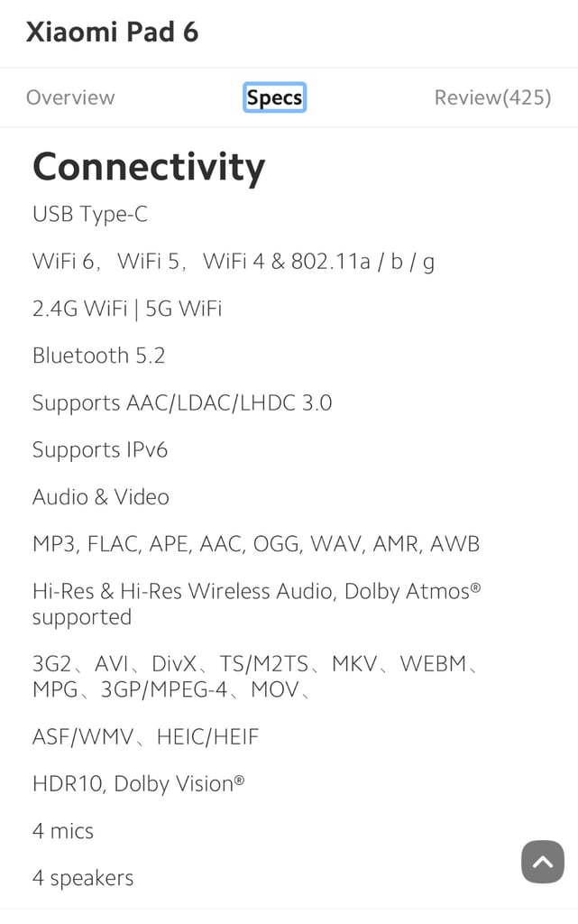Click the HDR10, Dolby Vision entry
Viewport: 578px width, 924px height.
click(138, 784)
